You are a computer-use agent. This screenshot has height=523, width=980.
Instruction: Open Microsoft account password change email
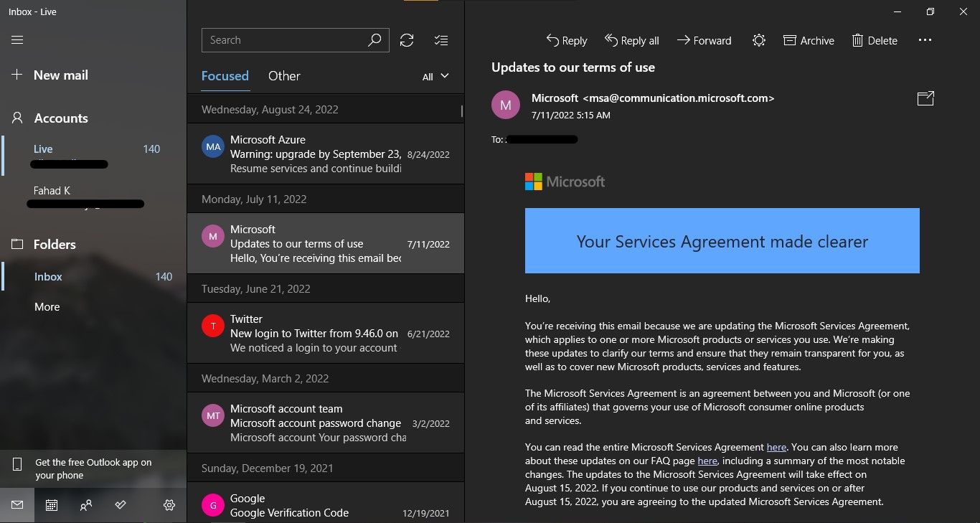click(326, 423)
